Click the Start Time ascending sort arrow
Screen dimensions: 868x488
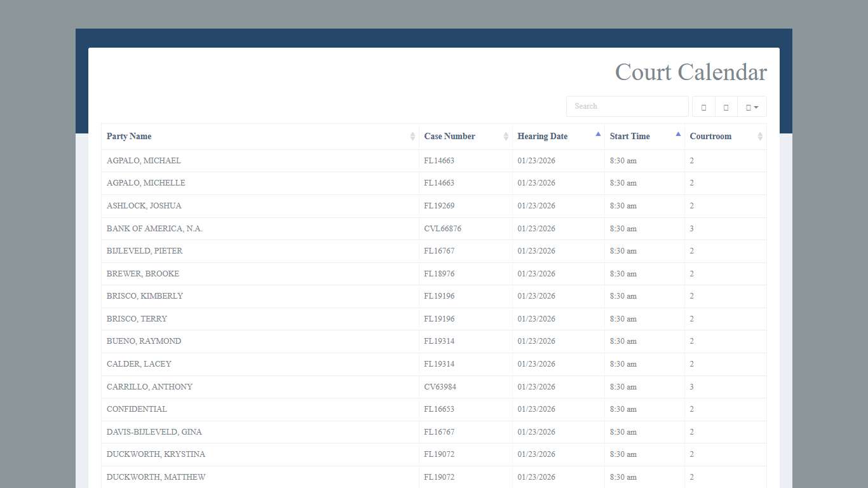click(x=678, y=134)
